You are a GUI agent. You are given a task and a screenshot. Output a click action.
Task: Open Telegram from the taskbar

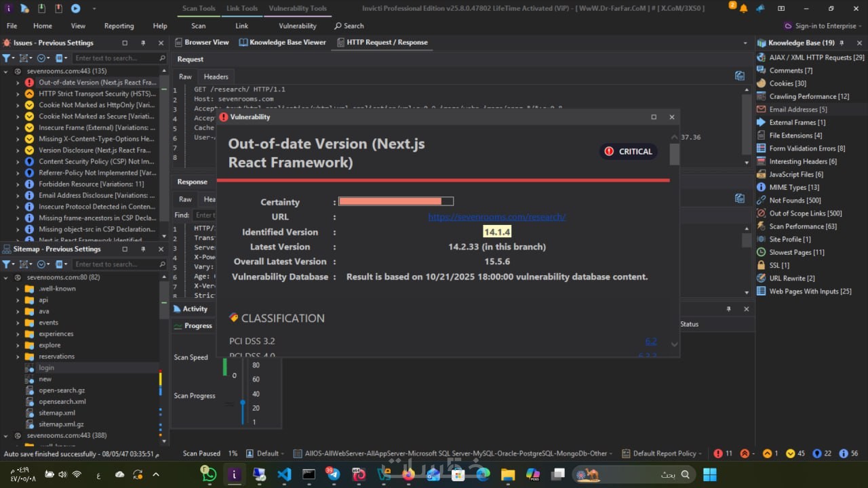(x=334, y=474)
